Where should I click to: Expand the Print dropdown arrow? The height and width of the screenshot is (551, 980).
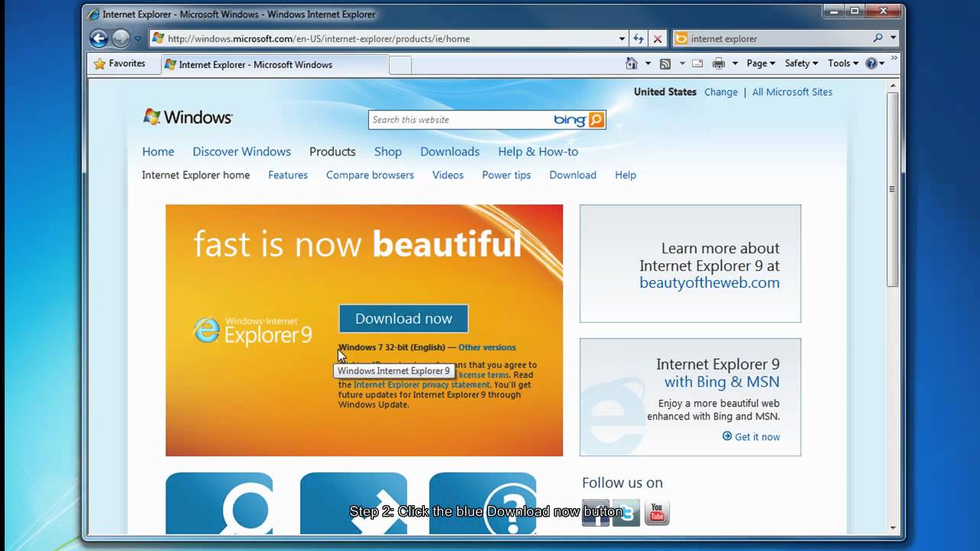[735, 64]
